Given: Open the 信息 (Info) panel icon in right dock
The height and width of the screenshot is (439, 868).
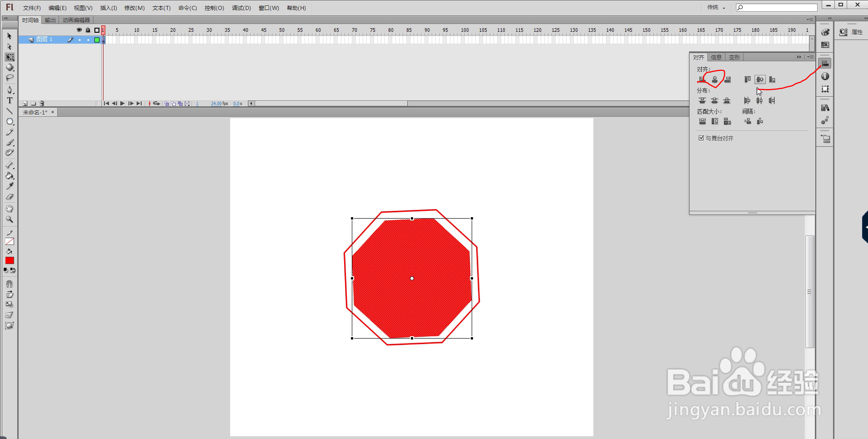Looking at the screenshot, I should point(826,76).
